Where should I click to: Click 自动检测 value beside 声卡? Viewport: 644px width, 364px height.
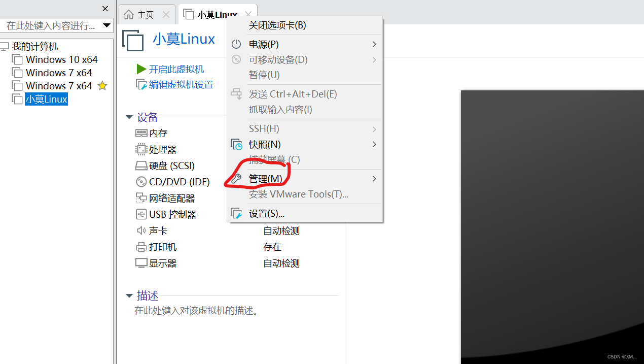[281, 231]
